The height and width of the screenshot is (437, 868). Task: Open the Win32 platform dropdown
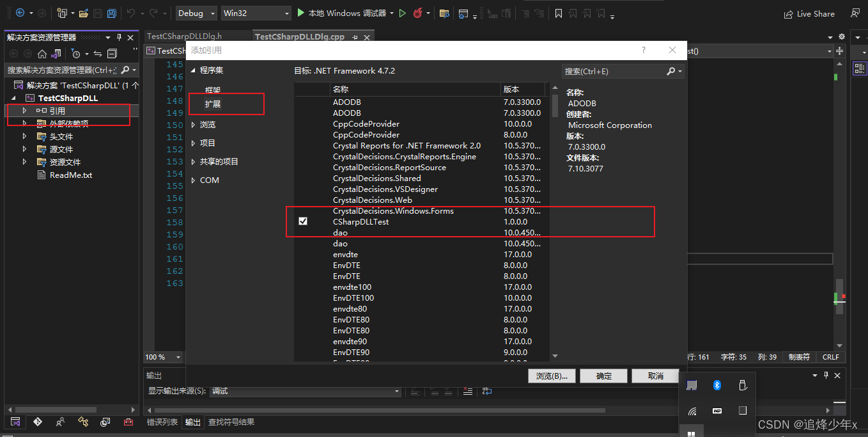click(x=256, y=13)
